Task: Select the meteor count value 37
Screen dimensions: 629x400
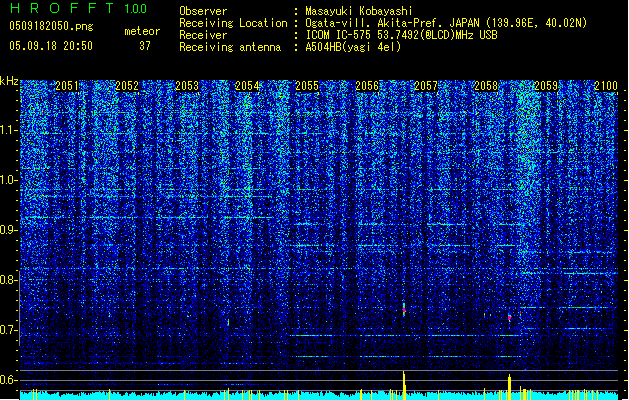Action: 145,46
